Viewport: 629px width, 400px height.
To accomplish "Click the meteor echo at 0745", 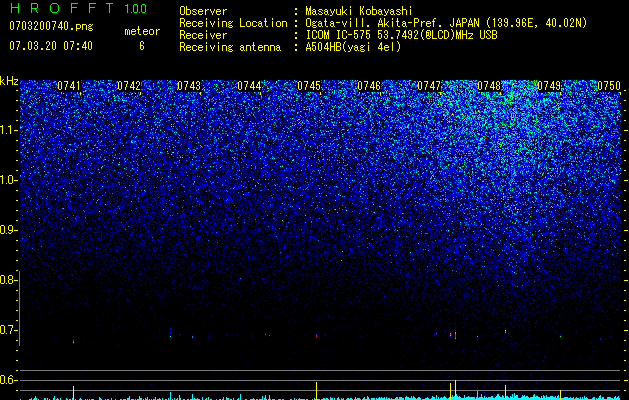I will click(317, 335).
